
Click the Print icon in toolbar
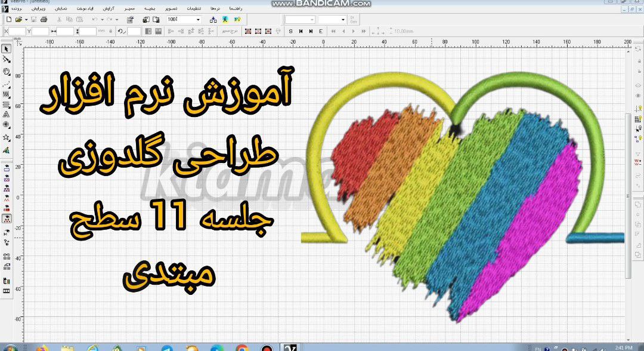44,20
